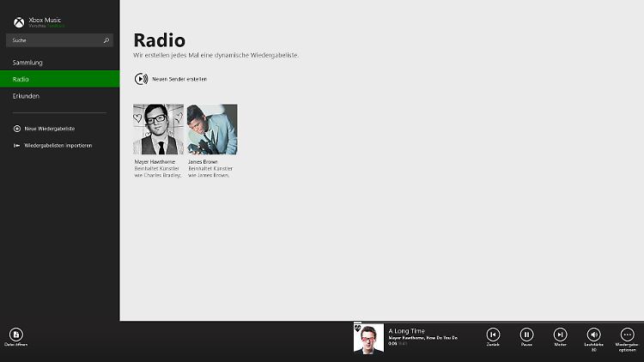644x362 pixels.
Task: Click the Xbox Music logo icon
Action: pos(19,22)
